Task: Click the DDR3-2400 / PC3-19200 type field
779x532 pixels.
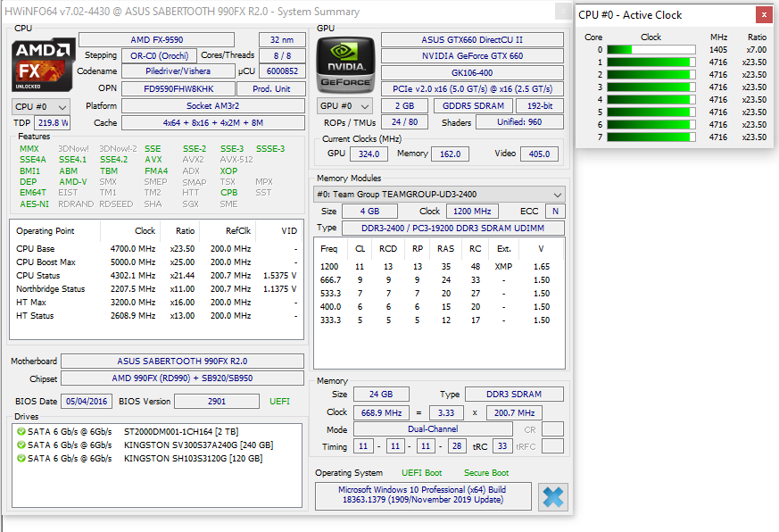Action: 452,229
